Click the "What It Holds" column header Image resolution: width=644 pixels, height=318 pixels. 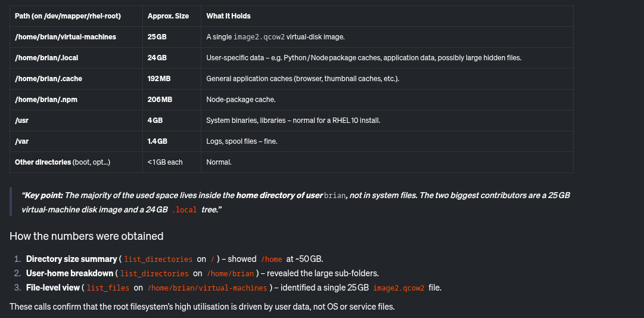tap(228, 16)
